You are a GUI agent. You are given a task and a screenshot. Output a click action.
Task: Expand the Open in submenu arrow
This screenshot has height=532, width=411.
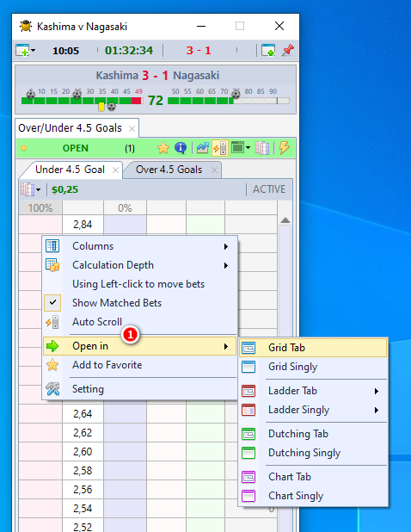226,346
